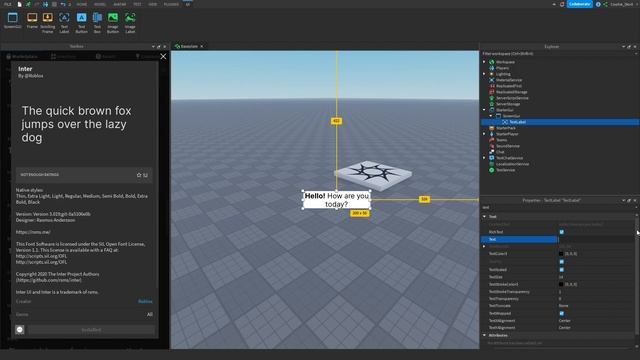Expand the Lighting tree node arrow

tap(484, 74)
